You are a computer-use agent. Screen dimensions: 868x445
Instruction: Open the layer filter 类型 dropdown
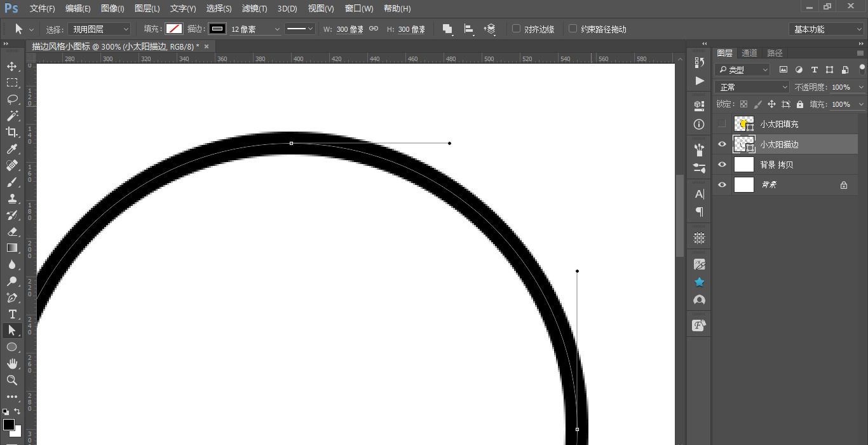click(x=742, y=70)
